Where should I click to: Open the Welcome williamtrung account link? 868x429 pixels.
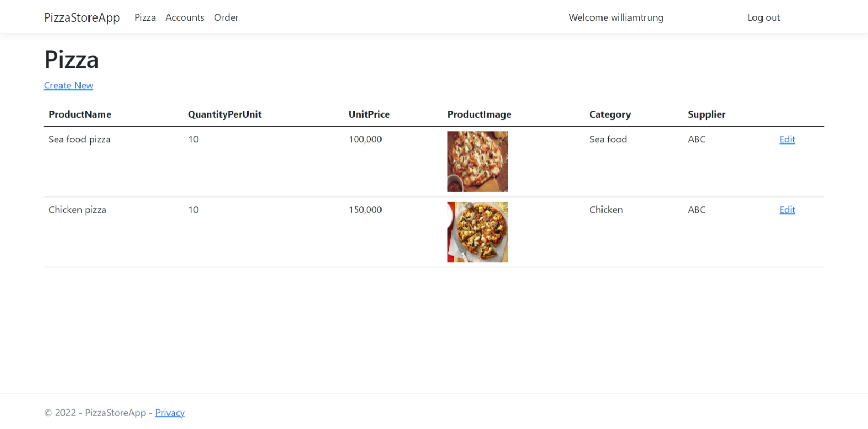point(616,17)
